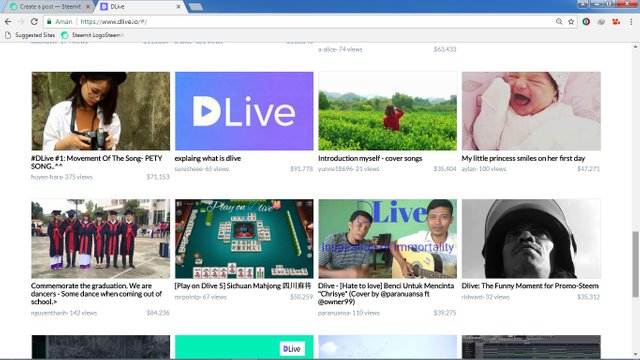Click title 'Commemorate the graduation. We are dancers'
The height and width of the screenshot is (360, 640).
pyautogui.click(x=96, y=294)
